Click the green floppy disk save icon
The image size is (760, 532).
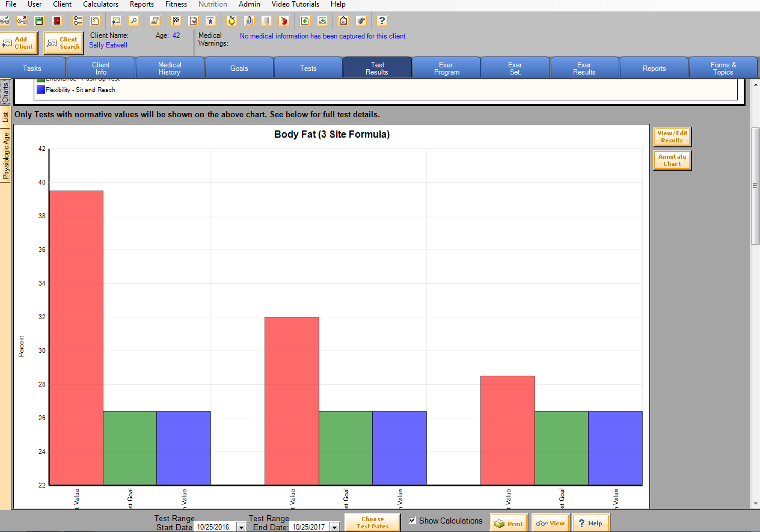[39, 20]
